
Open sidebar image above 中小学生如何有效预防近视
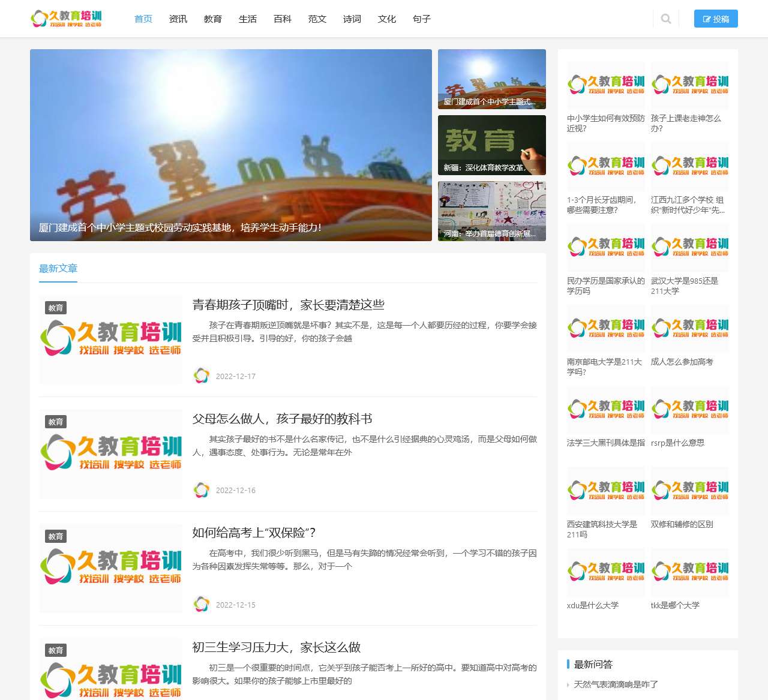point(606,85)
